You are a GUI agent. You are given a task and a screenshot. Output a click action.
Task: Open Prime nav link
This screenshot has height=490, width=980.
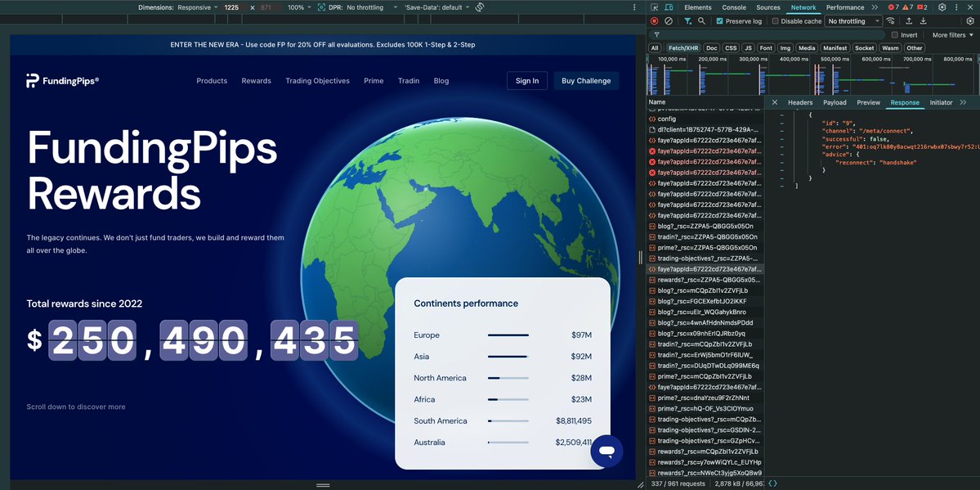pos(374,81)
